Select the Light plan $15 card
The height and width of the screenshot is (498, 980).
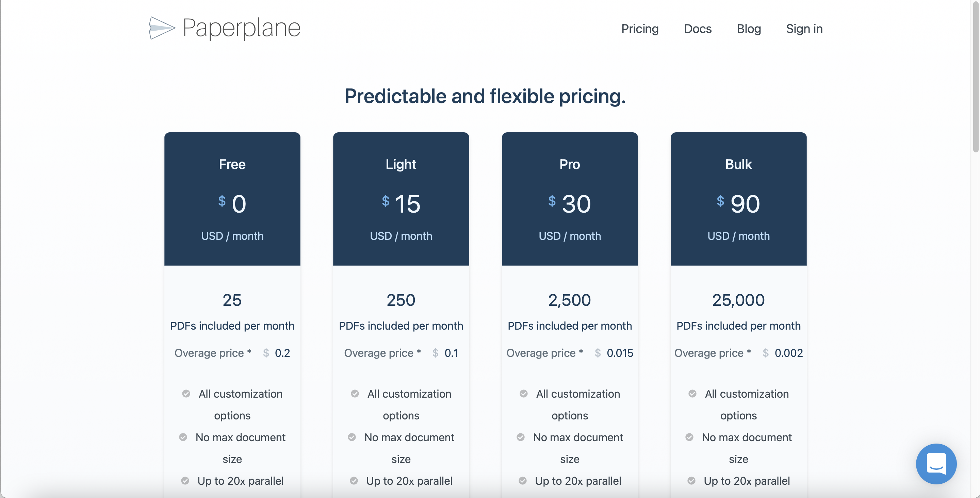[x=401, y=199]
